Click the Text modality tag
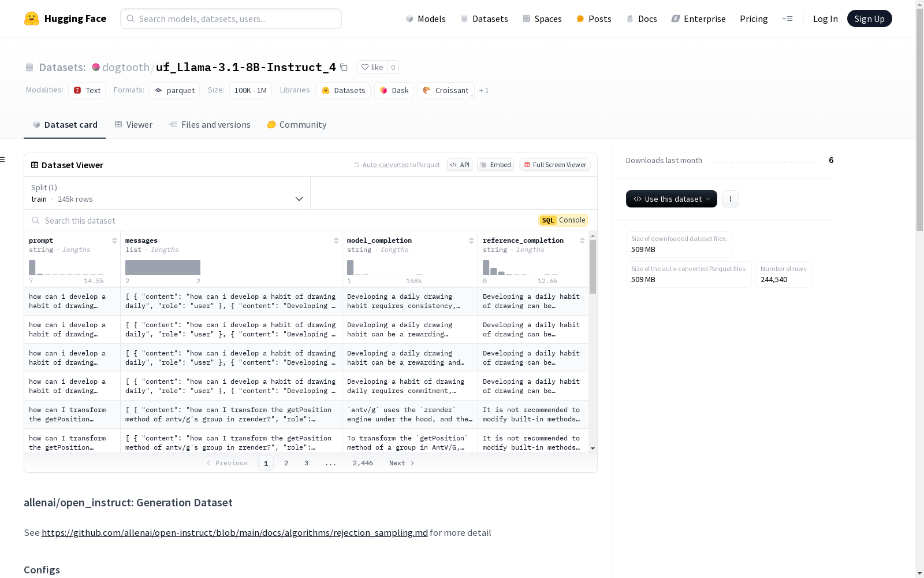Viewport: 924px width, 578px height. tap(87, 90)
